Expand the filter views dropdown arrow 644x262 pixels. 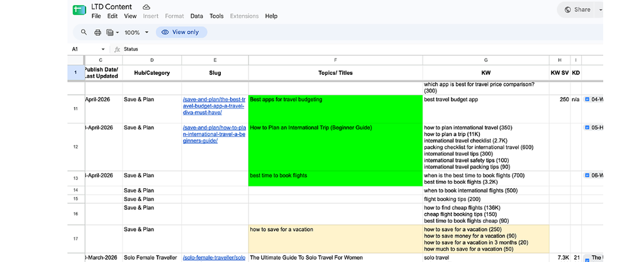(x=118, y=32)
